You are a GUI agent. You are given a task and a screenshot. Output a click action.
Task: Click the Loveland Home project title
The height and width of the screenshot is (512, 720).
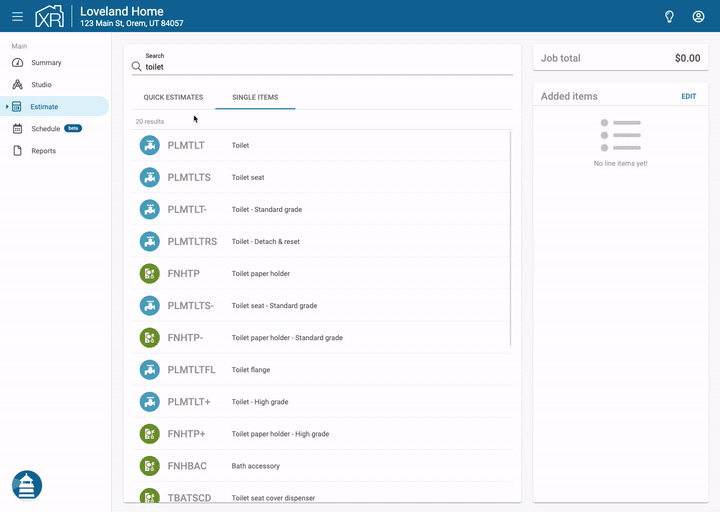[122, 11]
